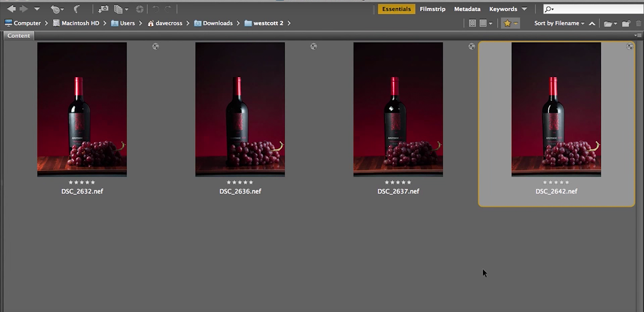Switch to thumbnail grid view icon
Viewport: 644px width, 312px height.
coord(472,23)
